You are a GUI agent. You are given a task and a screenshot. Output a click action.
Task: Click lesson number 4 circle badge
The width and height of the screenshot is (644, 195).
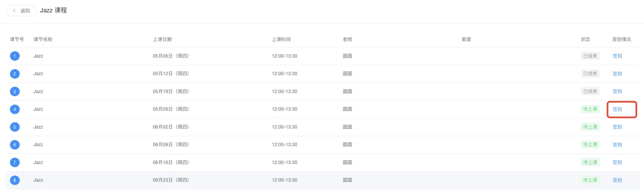tap(15, 110)
